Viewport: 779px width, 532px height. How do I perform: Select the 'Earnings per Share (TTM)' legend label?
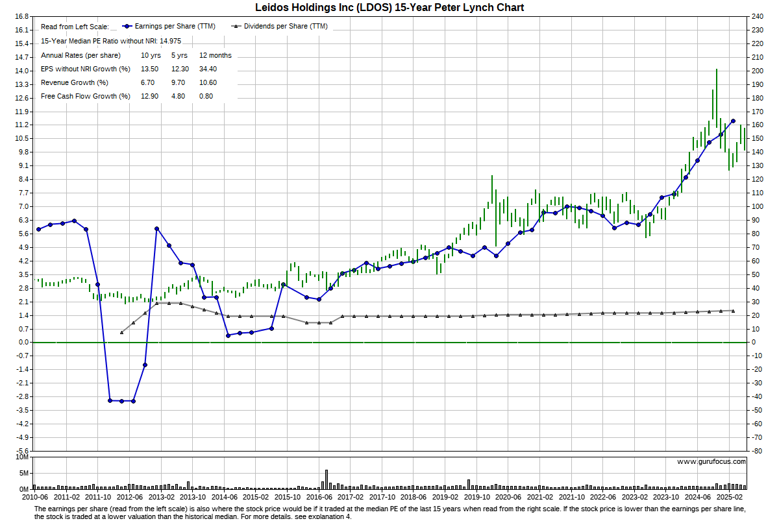click(x=174, y=27)
